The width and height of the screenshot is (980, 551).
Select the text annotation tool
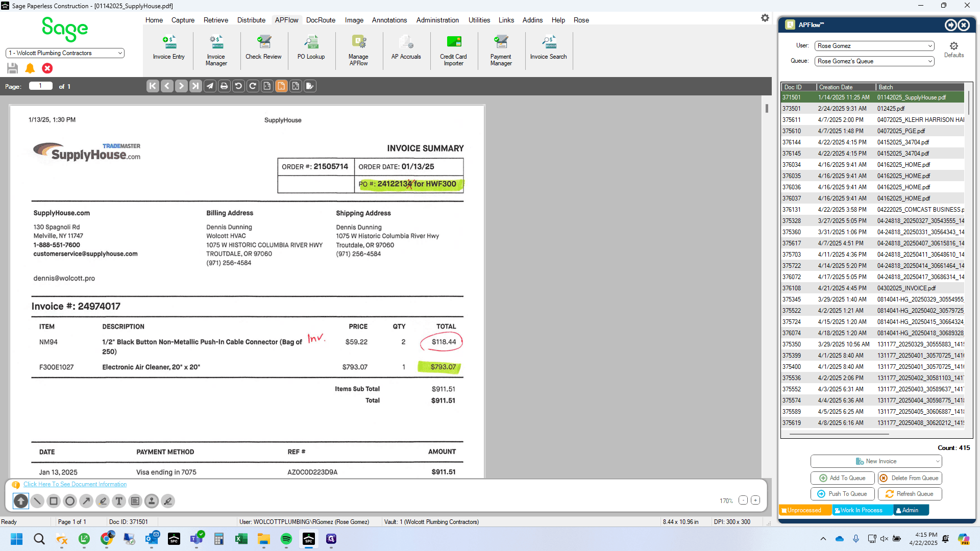pyautogui.click(x=119, y=501)
